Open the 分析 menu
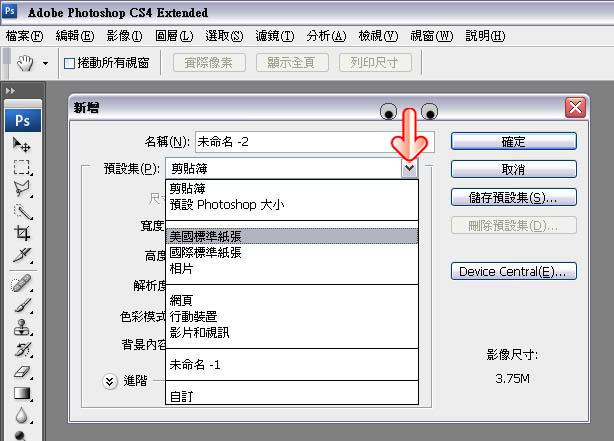The image size is (614, 441). tap(327, 36)
